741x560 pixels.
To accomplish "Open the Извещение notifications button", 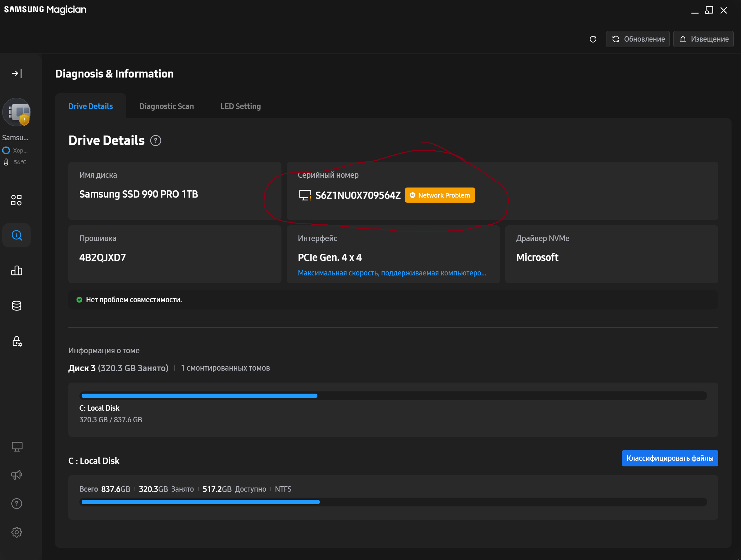I will [x=703, y=39].
